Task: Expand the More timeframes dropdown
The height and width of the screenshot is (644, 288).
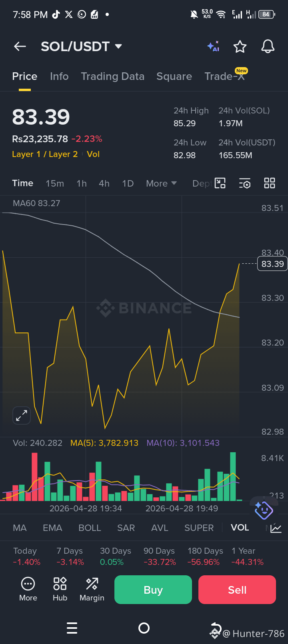Action: pos(161,183)
